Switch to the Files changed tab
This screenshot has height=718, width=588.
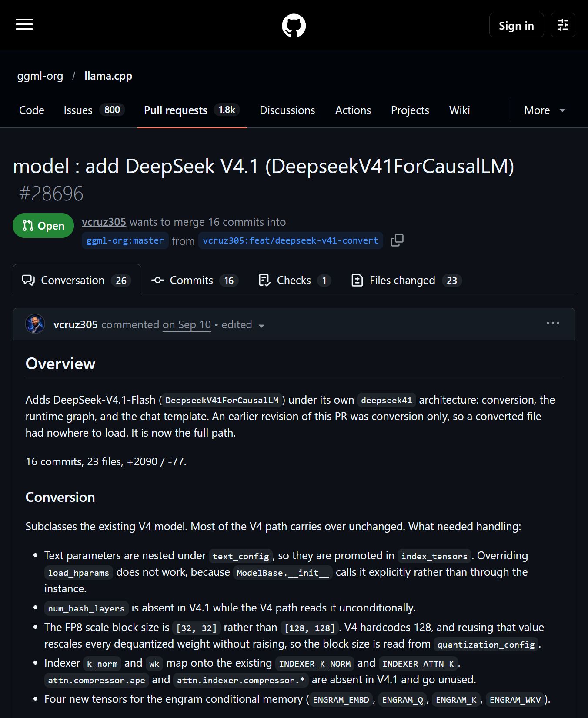coord(407,280)
